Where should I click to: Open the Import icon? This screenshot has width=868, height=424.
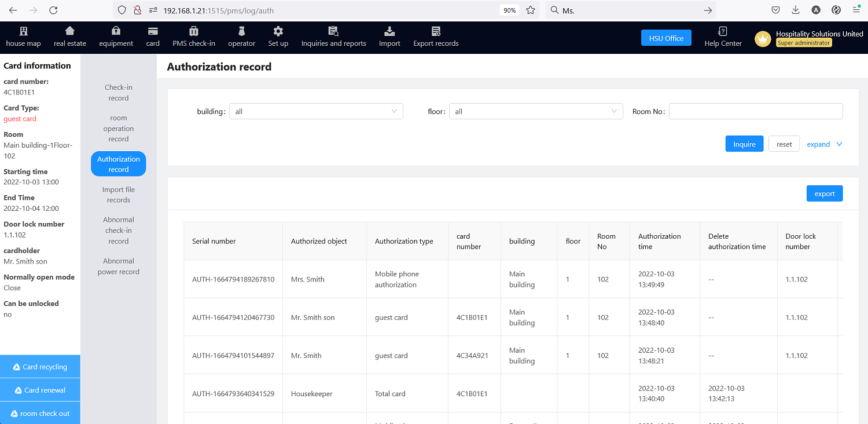pyautogui.click(x=389, y=31)
